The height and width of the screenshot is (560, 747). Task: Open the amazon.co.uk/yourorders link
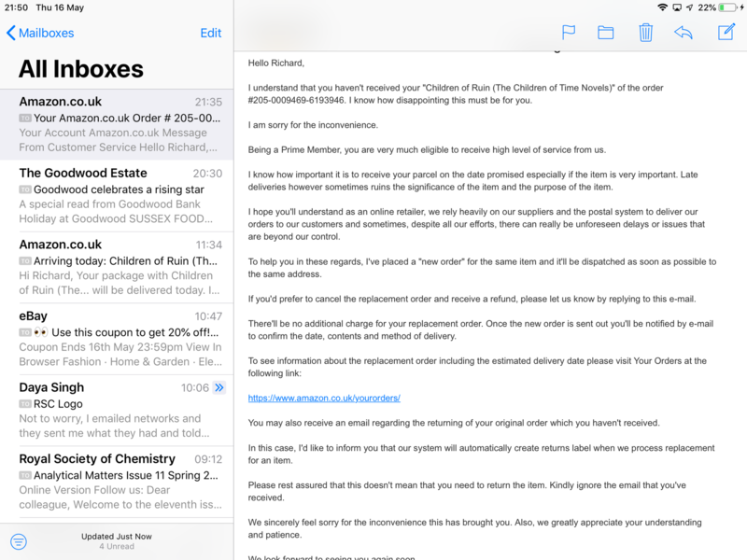point(324,399)
